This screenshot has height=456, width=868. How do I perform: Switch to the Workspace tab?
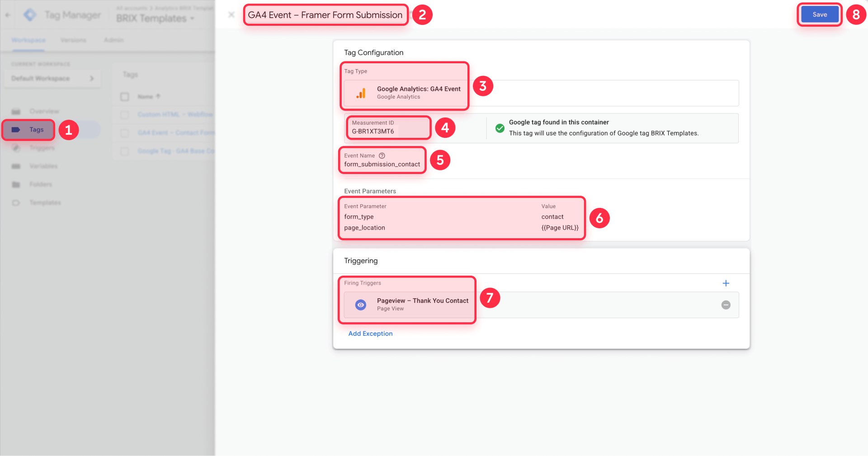(x=28, y=40)
